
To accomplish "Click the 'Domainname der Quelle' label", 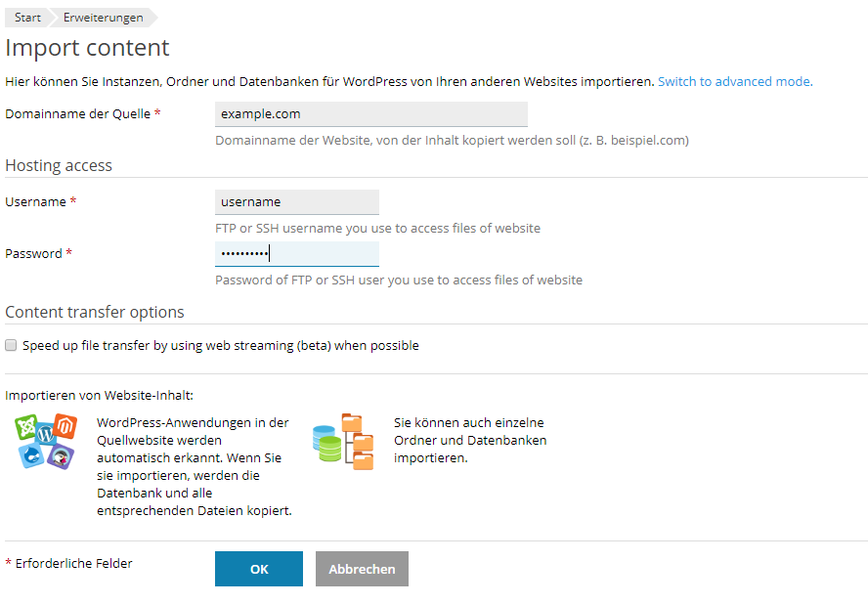I will point(77,114).
